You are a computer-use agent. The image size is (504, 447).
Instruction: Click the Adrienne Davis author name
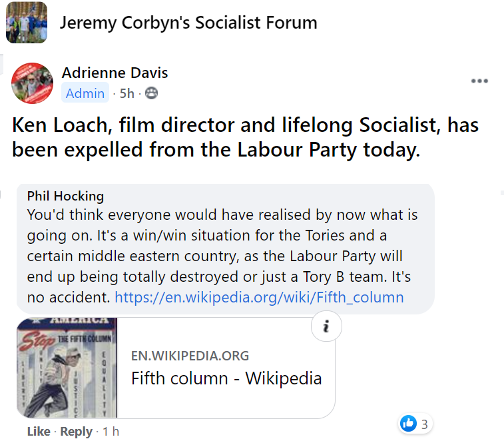point(115,73)
